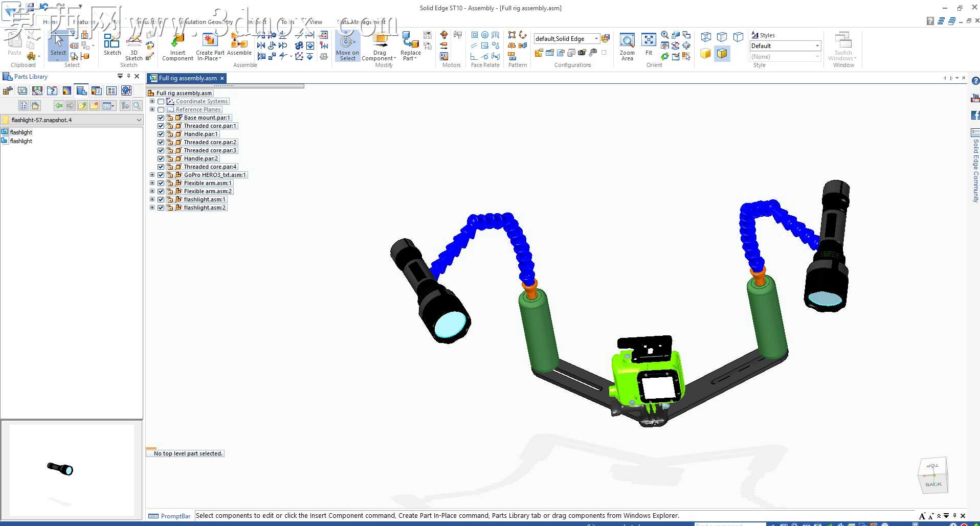The image size is (980, 526).
Task: Uncheck the Threaded core.par:1 checkbox
Action: [161, 126]
